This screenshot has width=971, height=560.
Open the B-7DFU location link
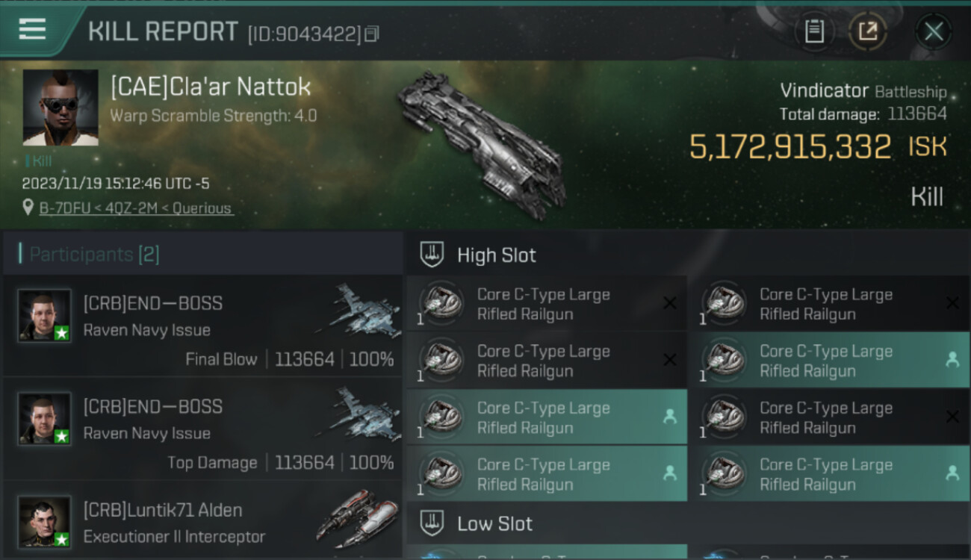pyautogui.click(x=136, y=208)
